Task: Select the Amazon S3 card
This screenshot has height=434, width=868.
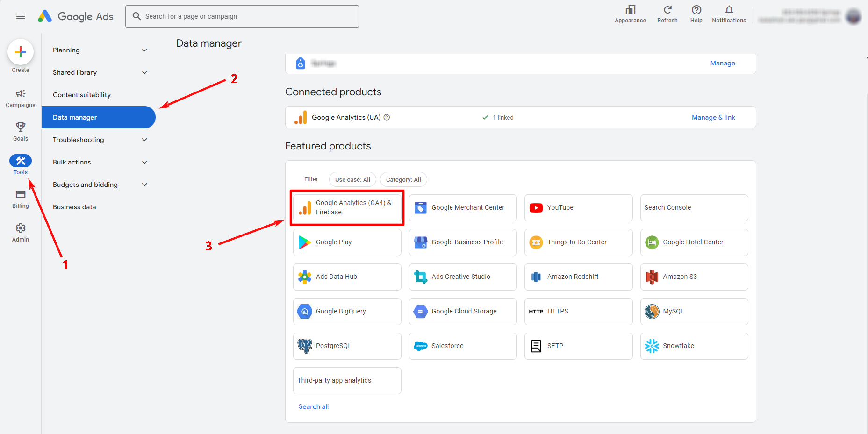Action: click(x=694, y=277)
